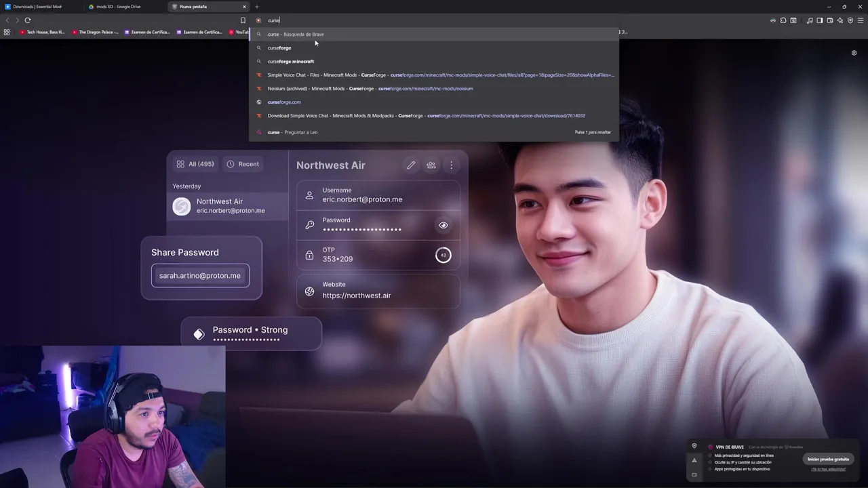The image size is (868, 488).
Task: Reload the current page
Action: [28, 20]
